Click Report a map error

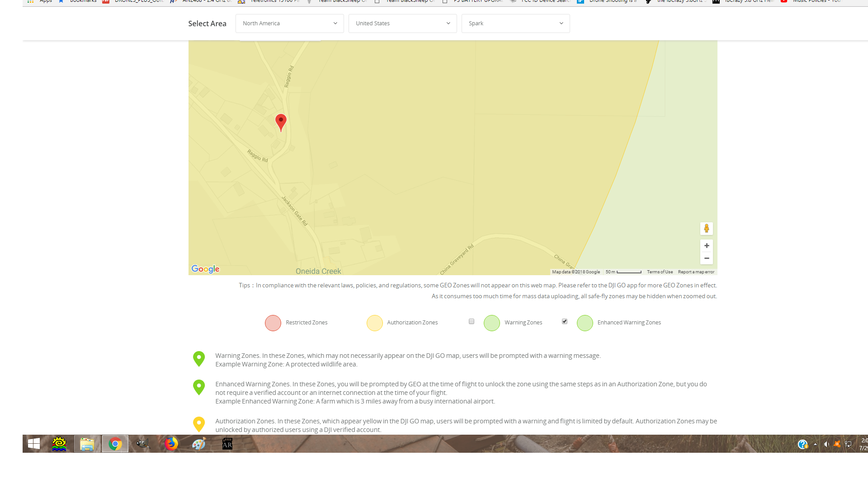pyautogui.click(x=696, y=272)
